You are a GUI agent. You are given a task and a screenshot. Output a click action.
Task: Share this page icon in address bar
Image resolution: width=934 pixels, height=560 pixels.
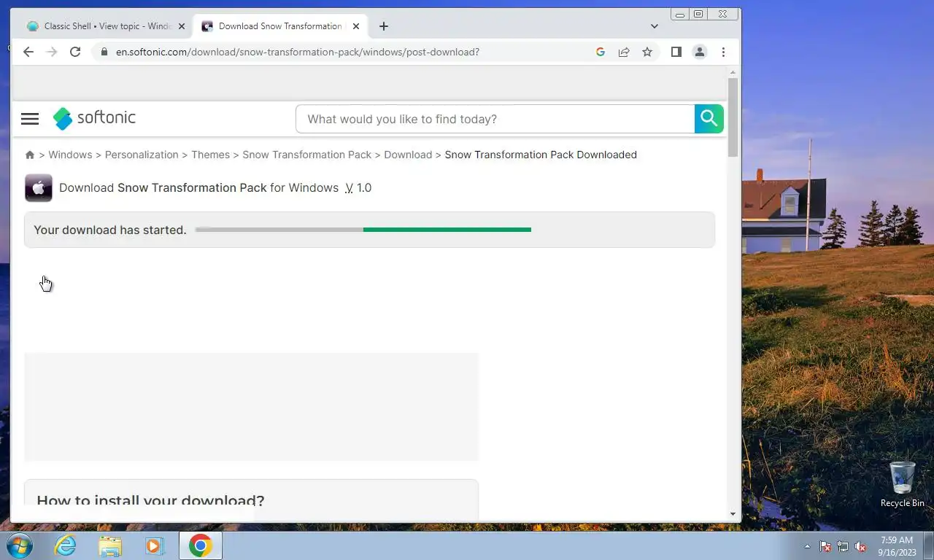624,52
